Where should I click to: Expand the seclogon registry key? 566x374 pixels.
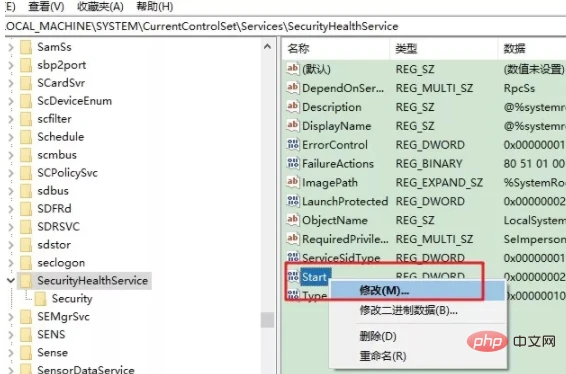point(11,263)
